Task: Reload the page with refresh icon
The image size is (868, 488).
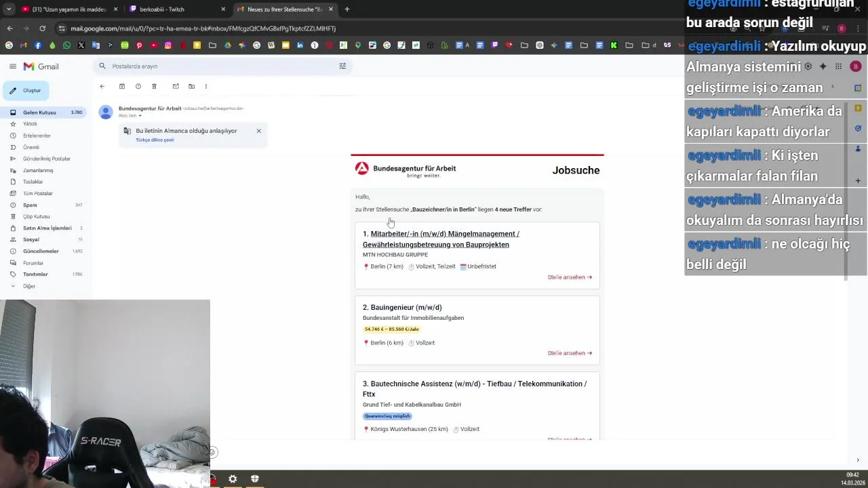Action: tap(42, 28)
